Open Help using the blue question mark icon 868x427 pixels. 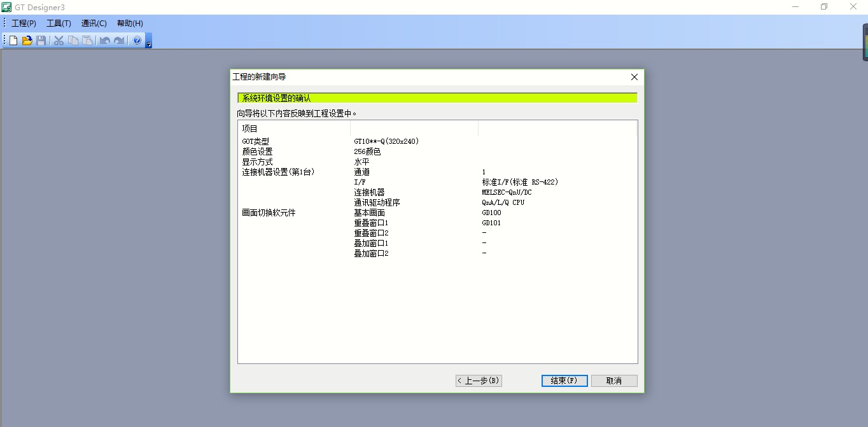click(x=136, y=40)
